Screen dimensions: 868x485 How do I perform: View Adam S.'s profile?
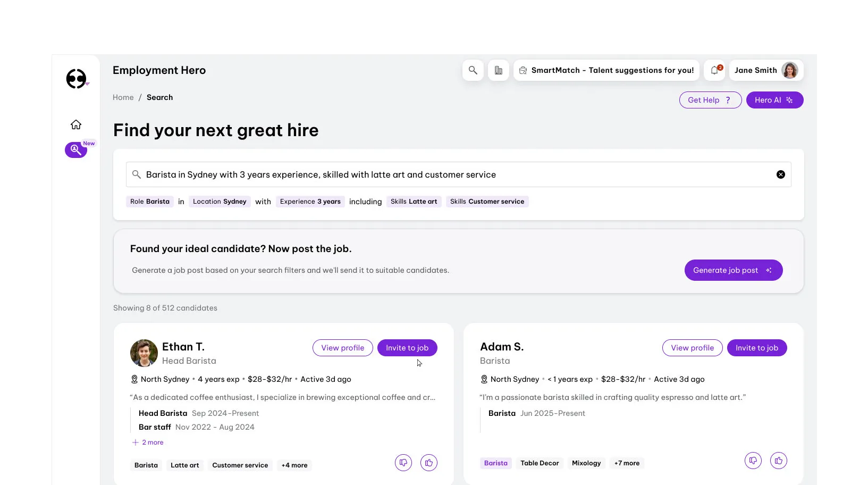693,348
